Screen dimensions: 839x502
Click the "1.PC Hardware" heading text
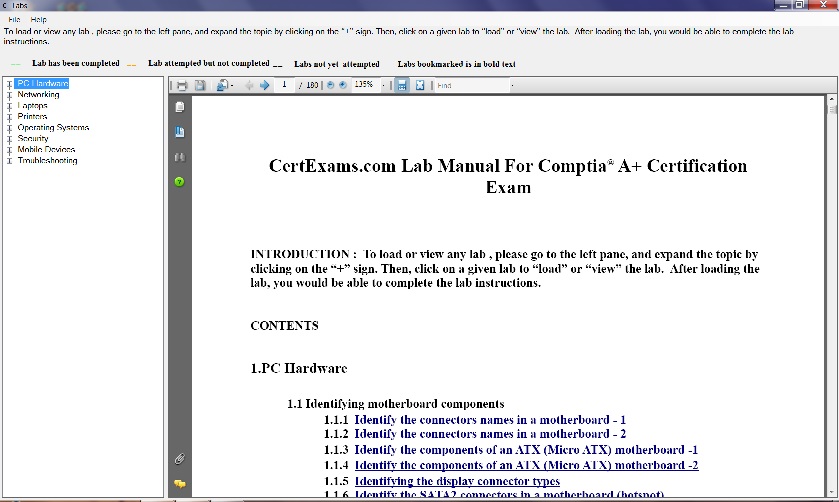pos(299,368)
